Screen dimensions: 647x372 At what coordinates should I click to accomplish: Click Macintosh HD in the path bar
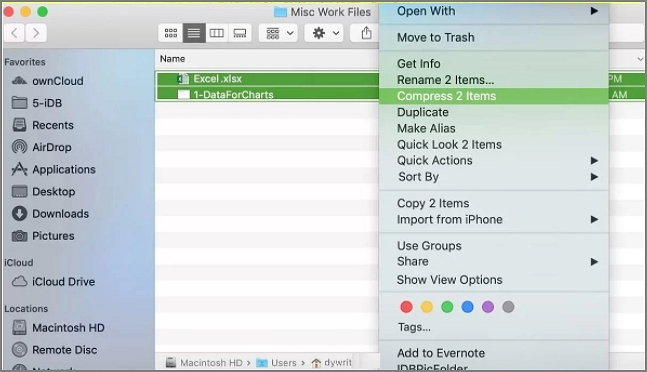pos(204,363)
